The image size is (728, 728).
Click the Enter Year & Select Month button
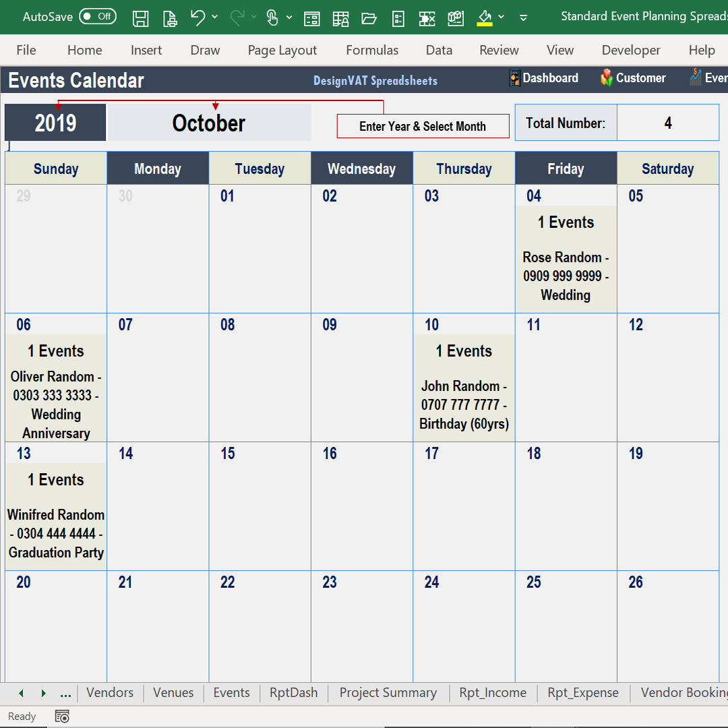click(423, 126)
